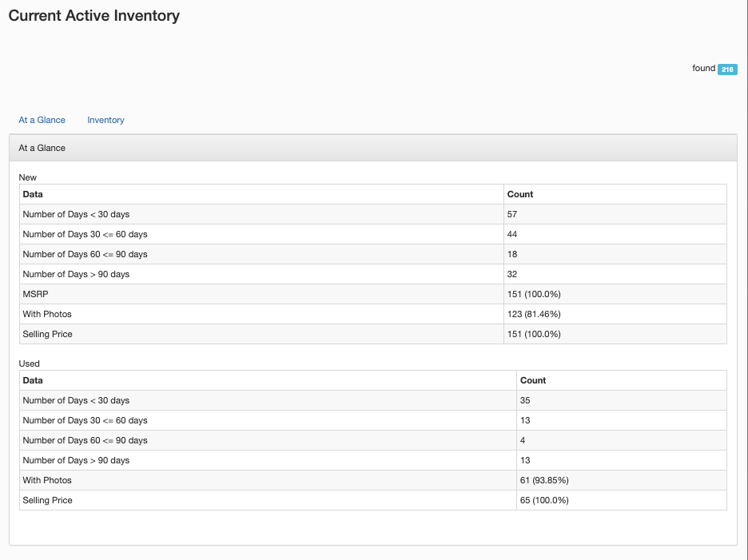The image size is (748, 560).
Task: Click the Data column header in Used table
Action: (x=33, y=380)
